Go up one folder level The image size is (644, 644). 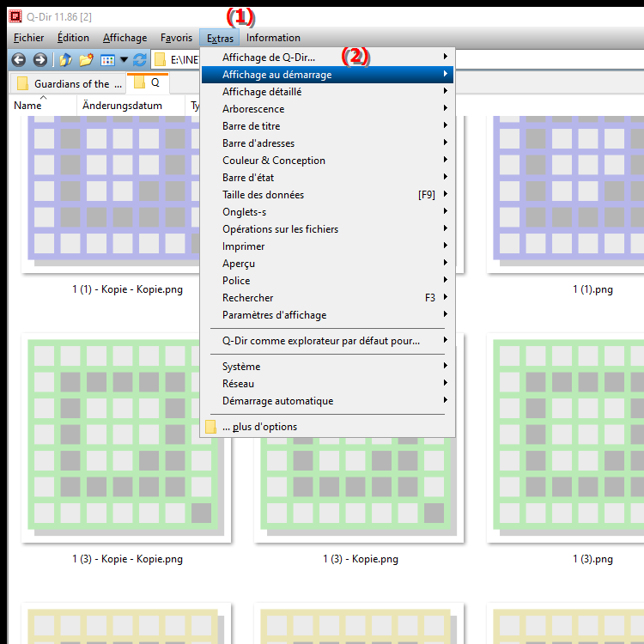click(x=65, y=60)
